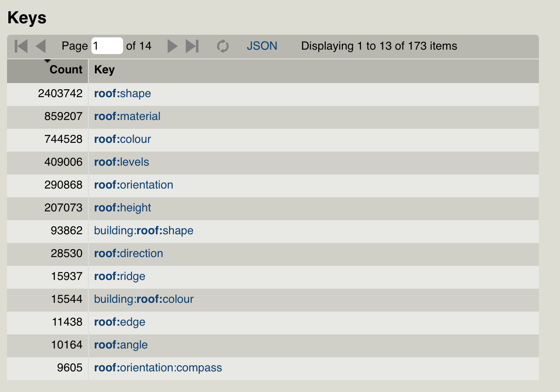This screenshot has height=392, width=560.
Task: Go to the first page
Action: 21,46
